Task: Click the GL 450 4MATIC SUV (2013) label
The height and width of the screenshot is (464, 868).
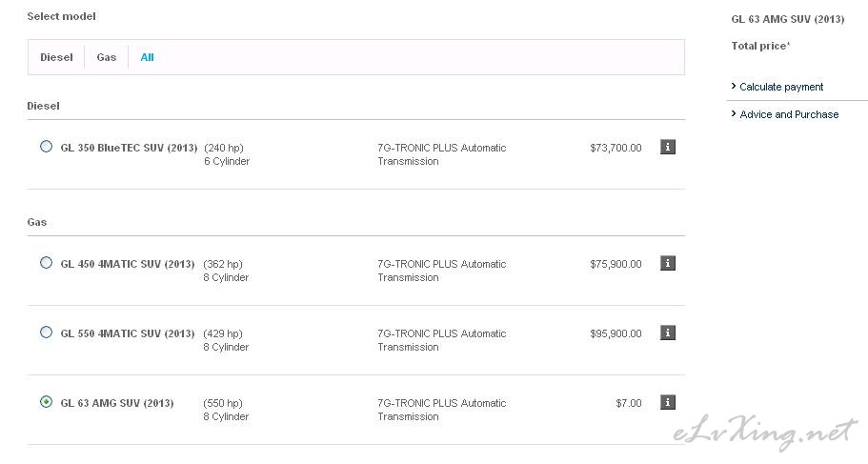Action: click(128, 264)
